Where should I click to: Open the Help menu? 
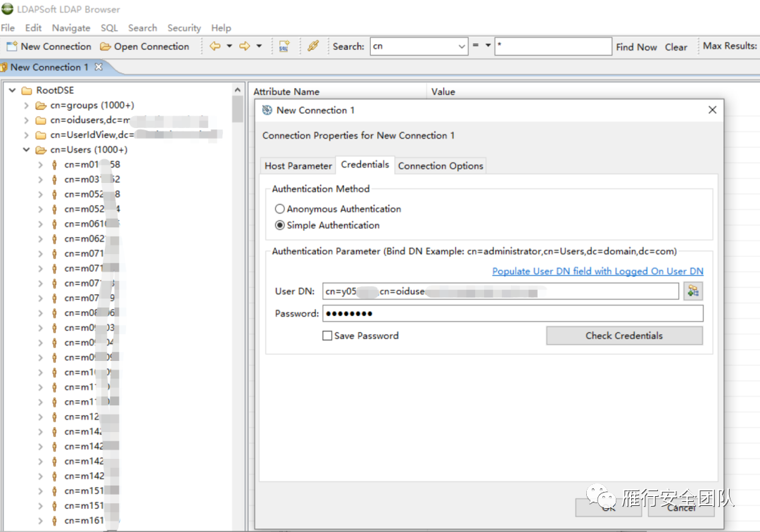point(221,28)
